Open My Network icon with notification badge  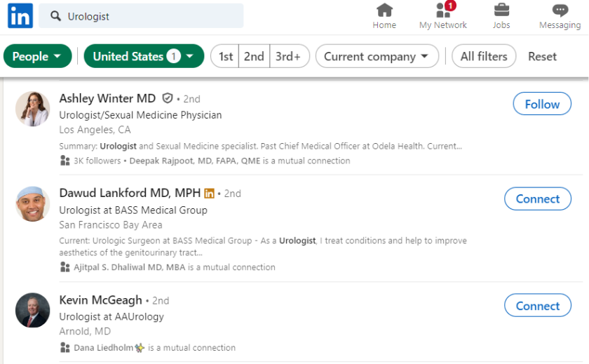pos(443,11)
